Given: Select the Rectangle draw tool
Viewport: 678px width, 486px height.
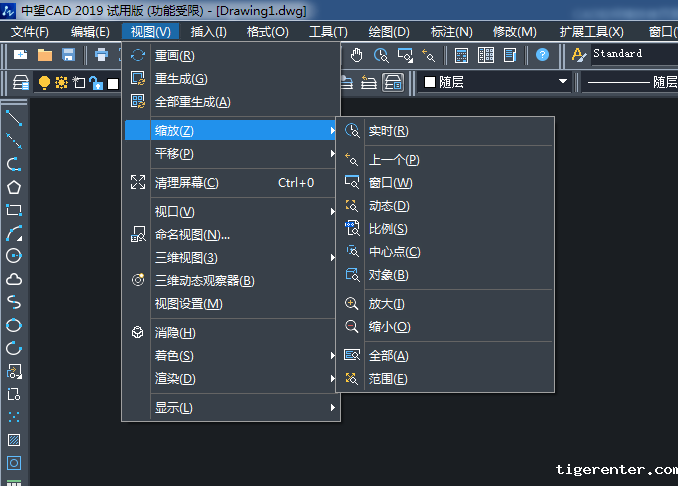Looking at the screenshot, I should pos(14,210).
